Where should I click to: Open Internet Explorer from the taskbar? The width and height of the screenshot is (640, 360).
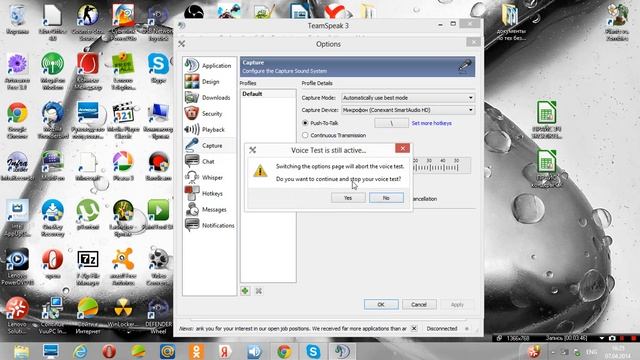[x=80, y=351]
